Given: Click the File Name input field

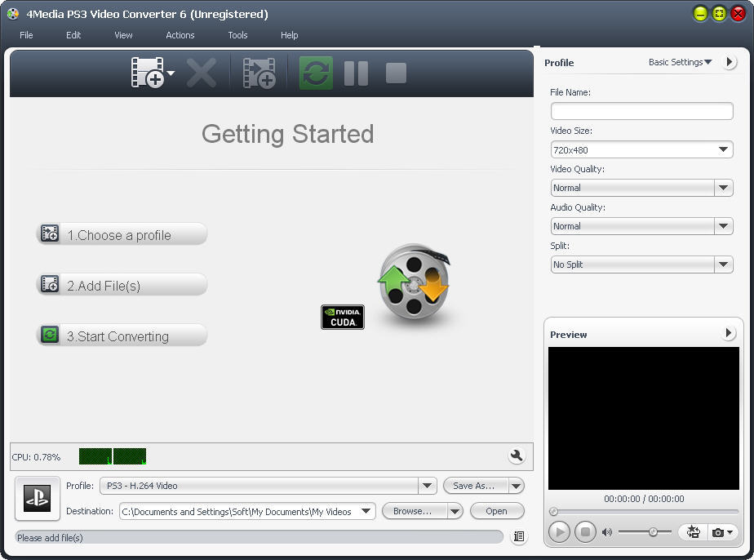Looking at the screenshot, I should click(x=641, y=111).
